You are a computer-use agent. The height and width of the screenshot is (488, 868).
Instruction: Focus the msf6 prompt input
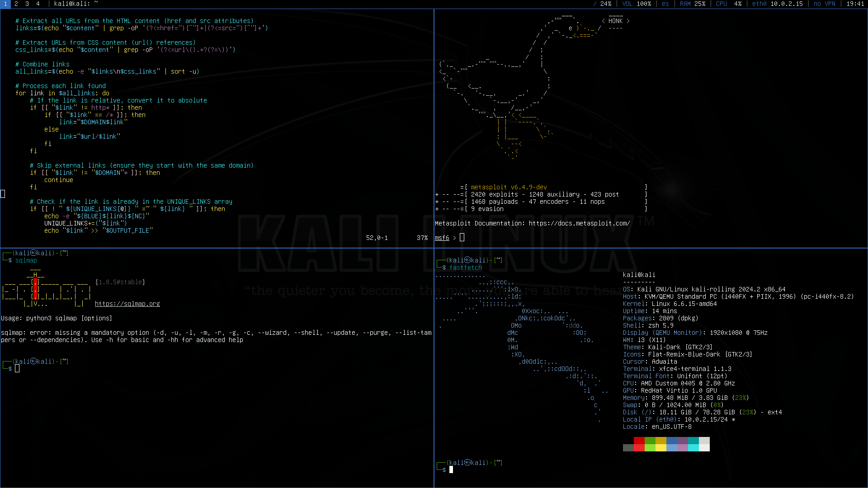click(x=462, y=238)
